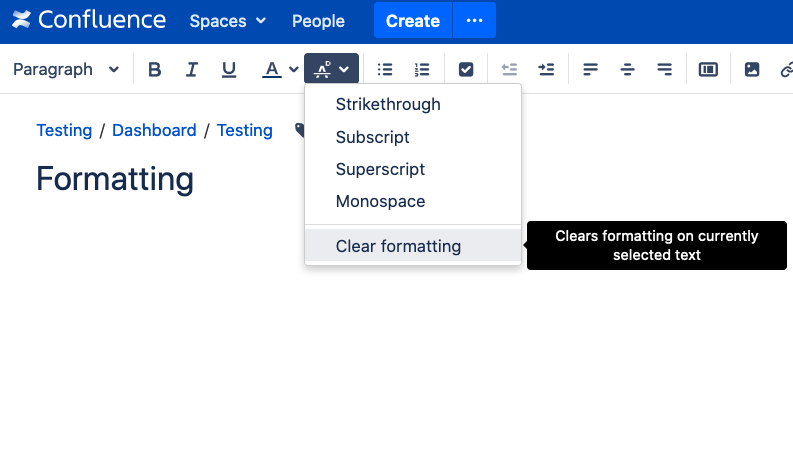This screenshot has width=793, height=471.
Task: Click the outdent icon
Action: point(509,69)
